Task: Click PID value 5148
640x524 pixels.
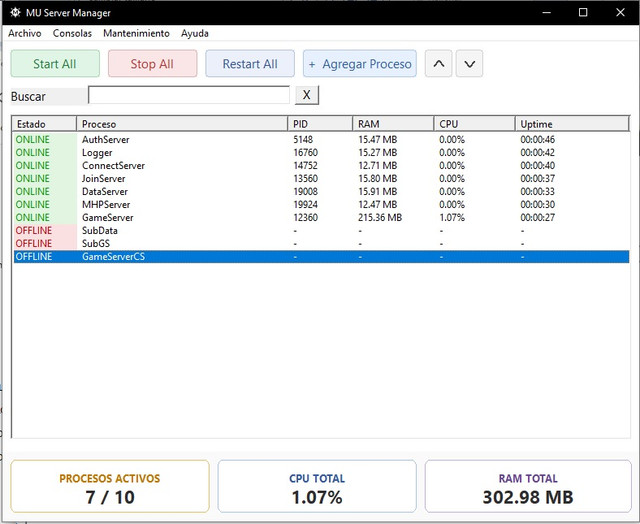Action: pos(303,140)
